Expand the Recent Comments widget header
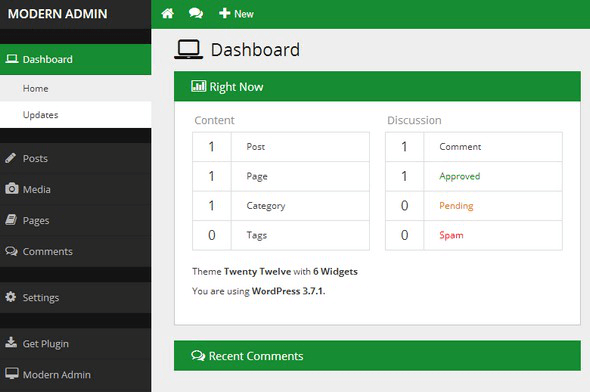The image size is (590, 392). coord(377,356)
